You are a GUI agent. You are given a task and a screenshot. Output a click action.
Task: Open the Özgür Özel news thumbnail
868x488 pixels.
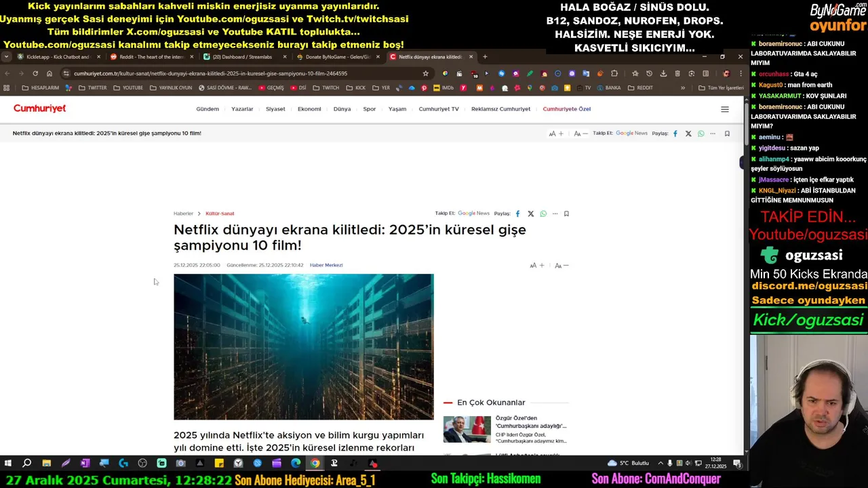[x=467, y=429]
